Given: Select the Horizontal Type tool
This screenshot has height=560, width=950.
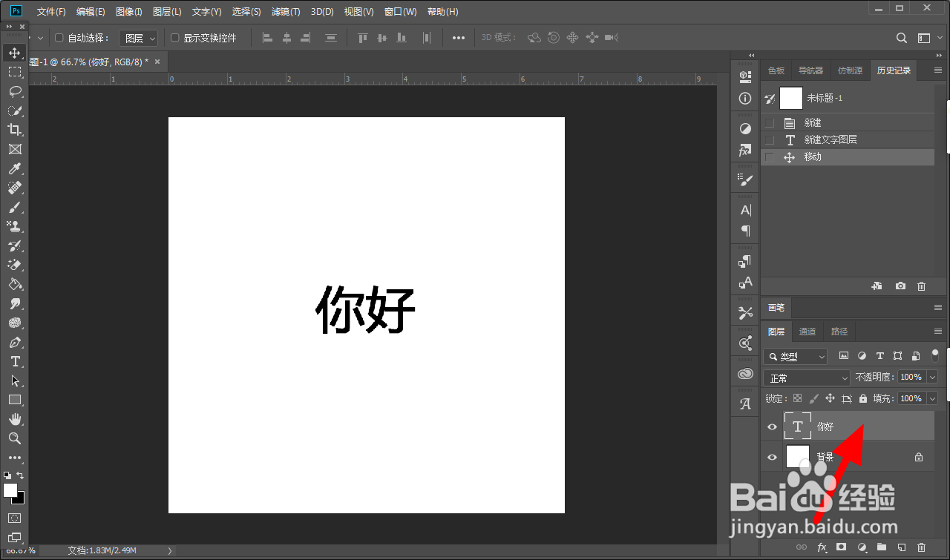Looking at the screenshot, I should pyautogui.click(x=14, y=362).
